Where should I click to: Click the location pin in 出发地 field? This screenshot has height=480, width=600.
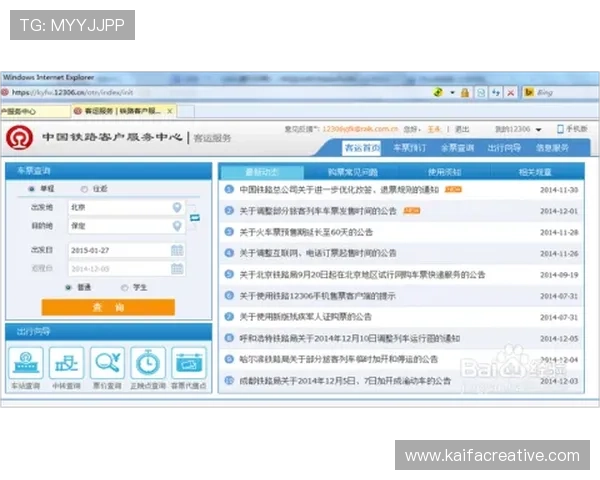point(177,207)
